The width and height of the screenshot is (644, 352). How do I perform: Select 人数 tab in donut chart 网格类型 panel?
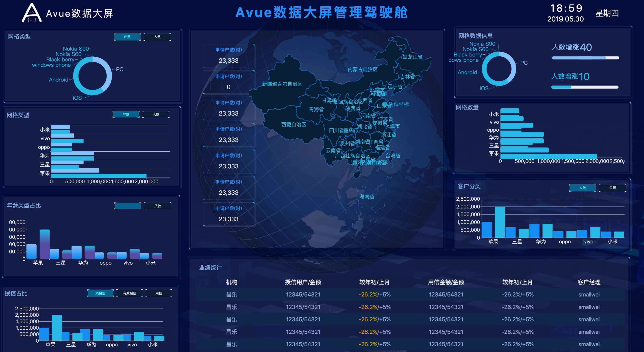click(157, 37)
